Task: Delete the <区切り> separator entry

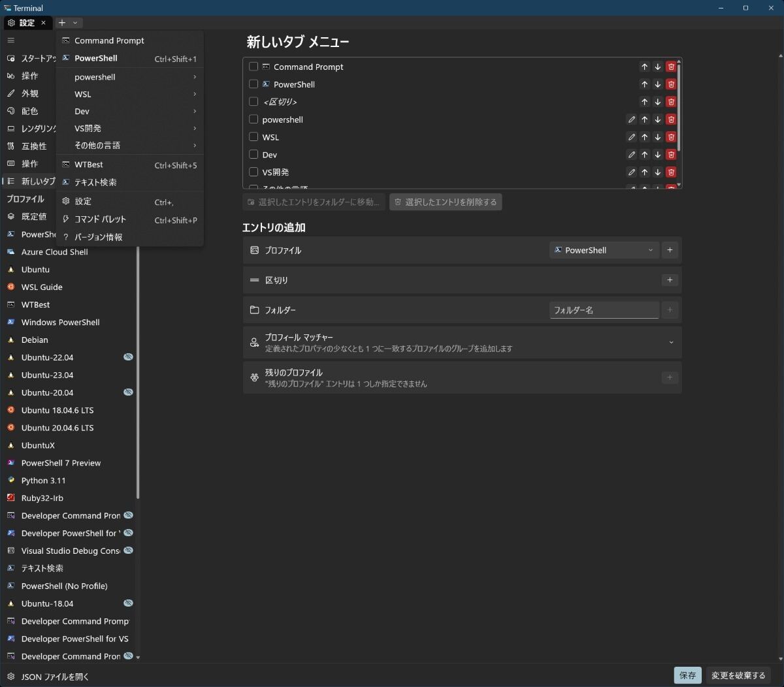Action: pyautogui.click(x=671, y=102)
